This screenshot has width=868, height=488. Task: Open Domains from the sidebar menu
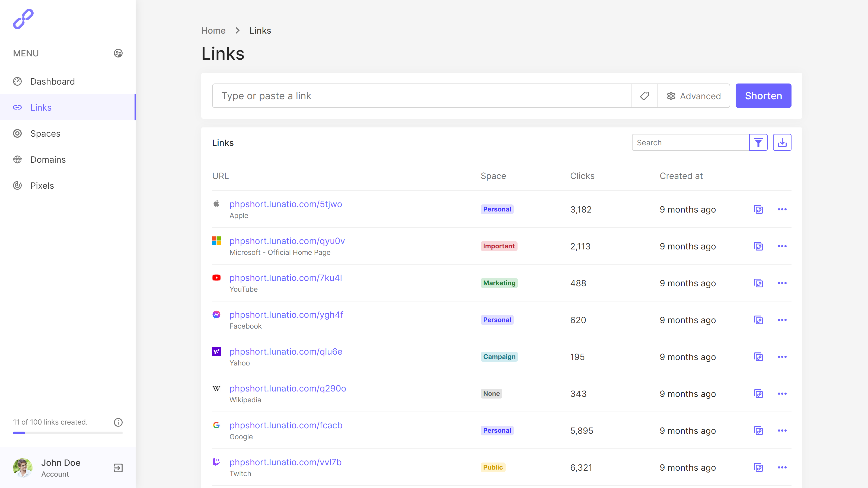(x=48, y=159)
